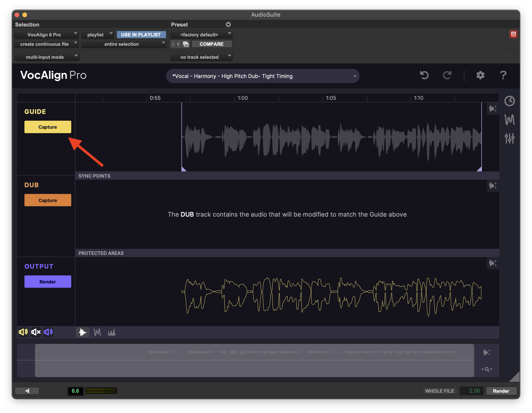Open the mixer sliders panel icon
The height and width of the screenshot is (413, 532).
(x=509, y=138)
